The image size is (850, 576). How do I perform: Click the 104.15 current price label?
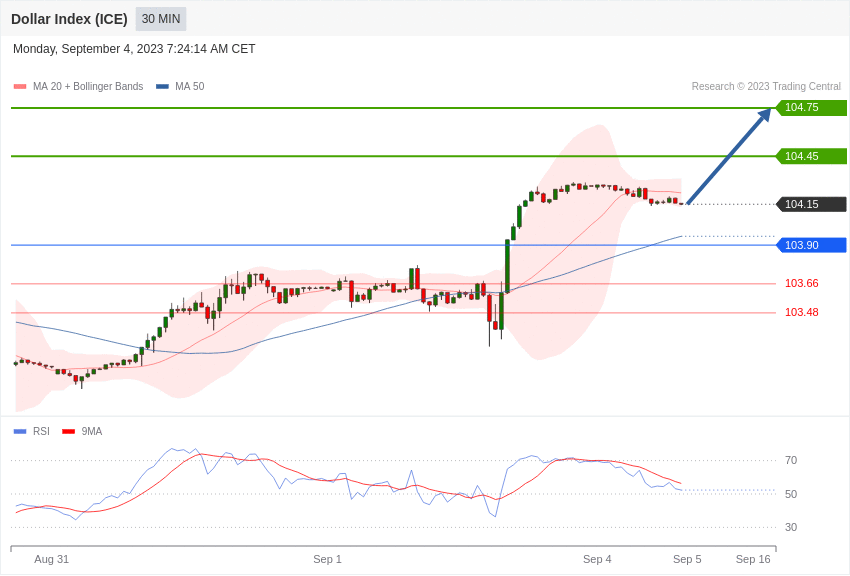click(811, 204)
